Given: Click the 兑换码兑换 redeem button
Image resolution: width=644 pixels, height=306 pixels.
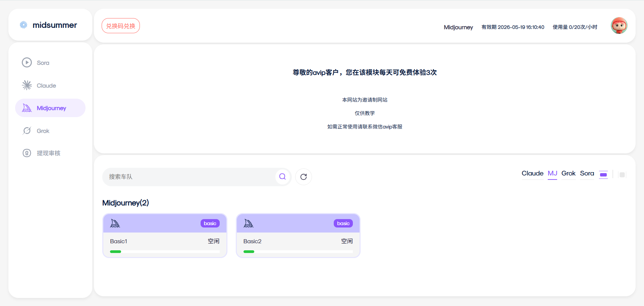Looking at the screenshot, I should point(121,26).
